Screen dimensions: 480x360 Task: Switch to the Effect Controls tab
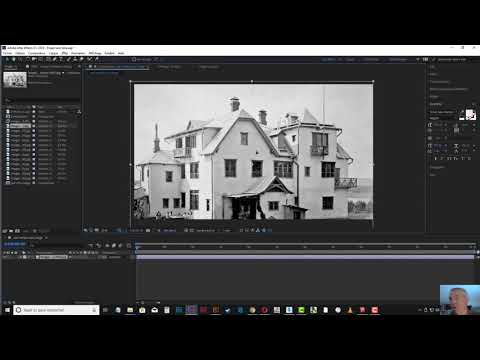point(53,67)
